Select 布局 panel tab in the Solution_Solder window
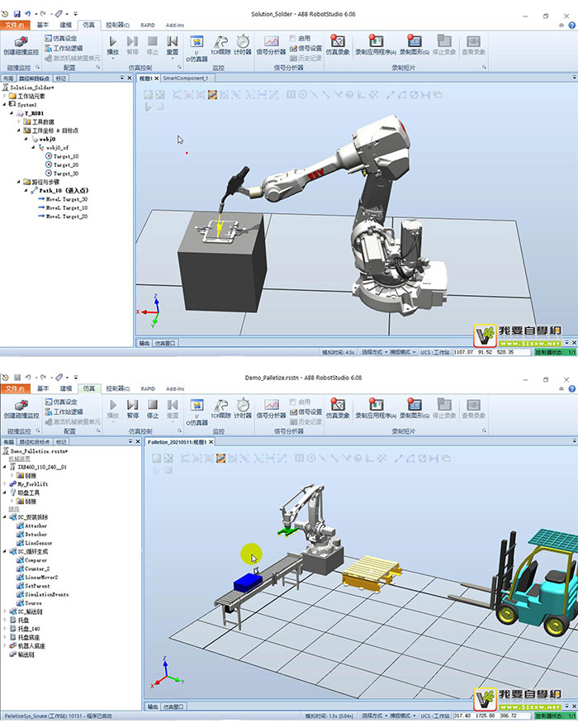578x728 pixels. tap(8, 78)
